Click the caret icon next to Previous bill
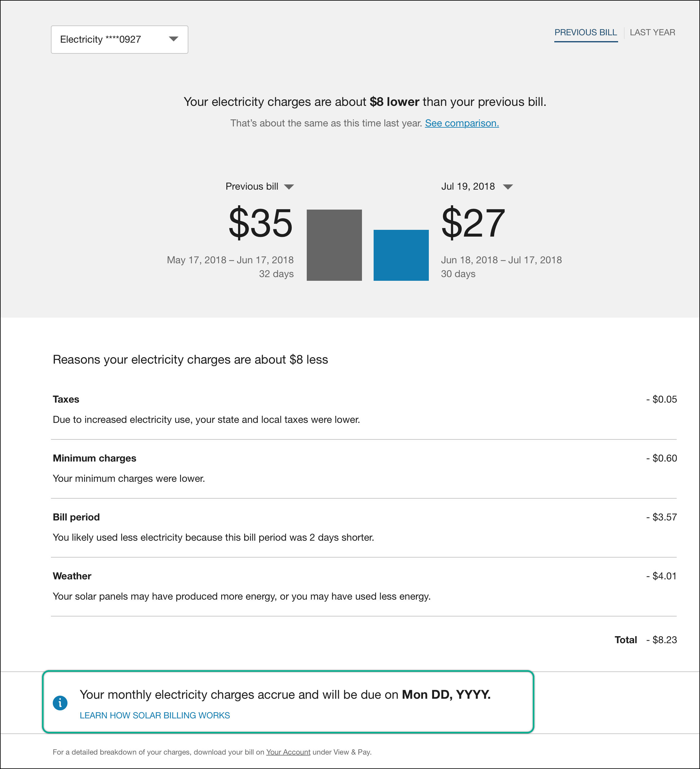The image size is (700, 769). pos(290,187)
